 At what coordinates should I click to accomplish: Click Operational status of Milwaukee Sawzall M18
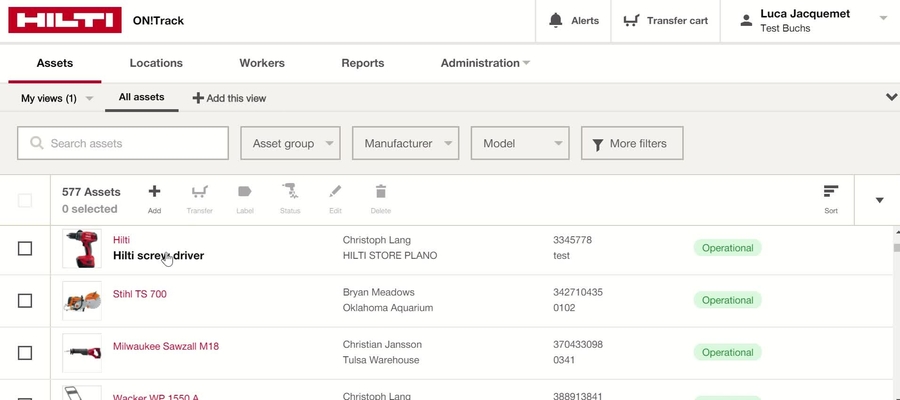[x=727, y=352]
